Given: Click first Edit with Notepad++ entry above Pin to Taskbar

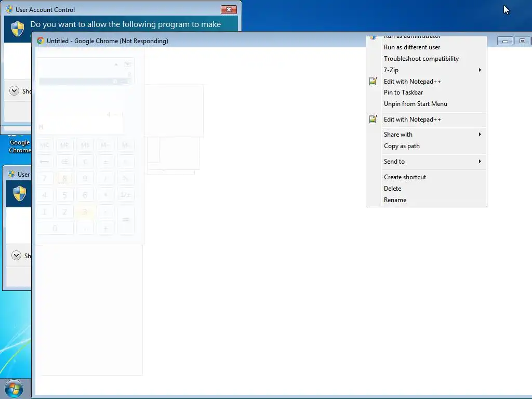Looking at the screenshot, I should coord(427,82).
